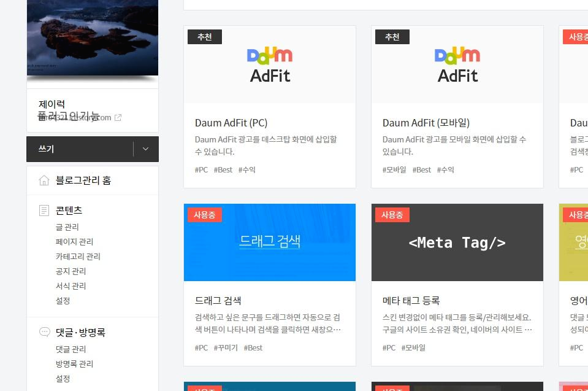
Task: Click the Daum AdFit (PC) title
Action: (x=231, y=123)
